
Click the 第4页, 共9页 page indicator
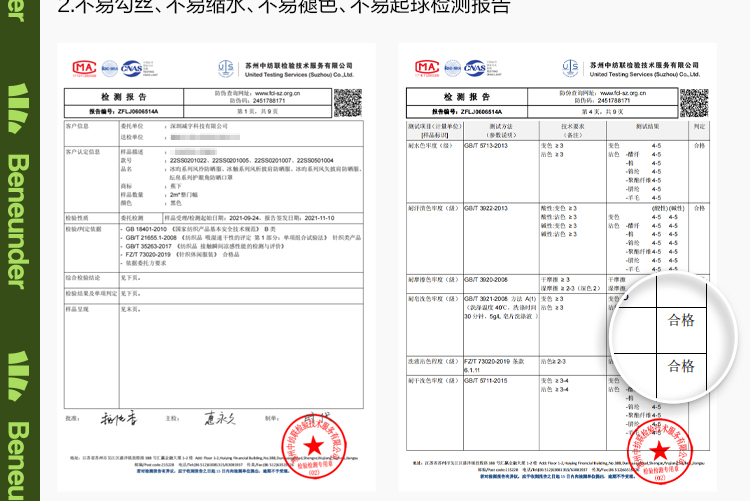pyautogui.click(x=602, y=111)
